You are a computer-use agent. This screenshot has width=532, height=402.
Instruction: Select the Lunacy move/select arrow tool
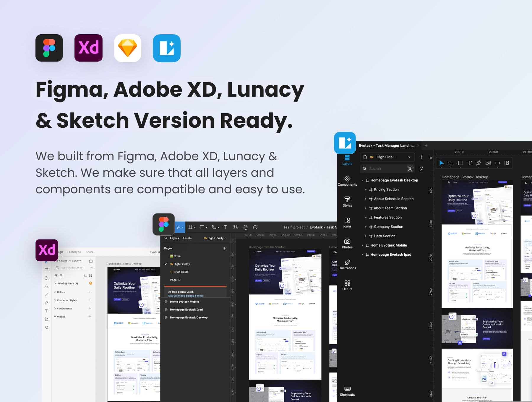441,163
